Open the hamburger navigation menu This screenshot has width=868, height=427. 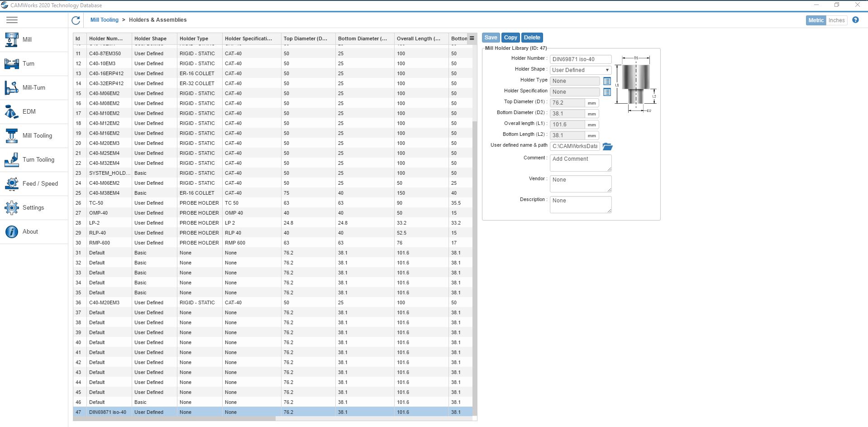tap(12, 20)
